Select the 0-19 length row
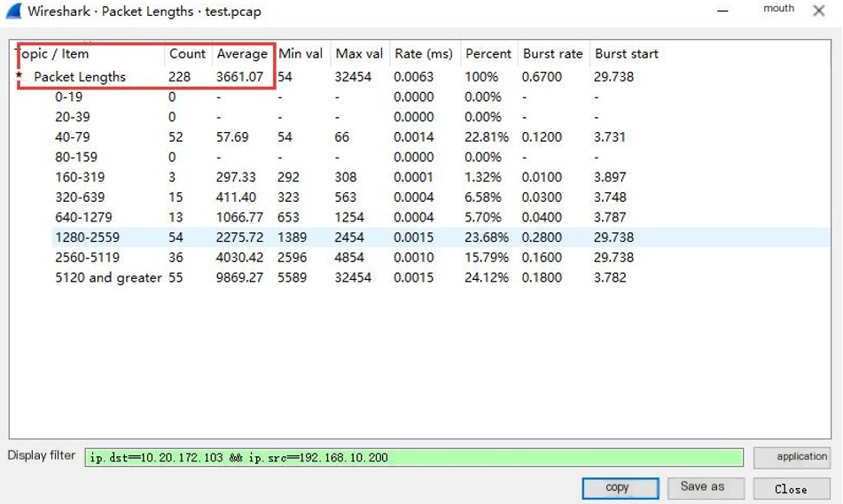Viewport: 843px width, 504px height. (x=422, y=97)
